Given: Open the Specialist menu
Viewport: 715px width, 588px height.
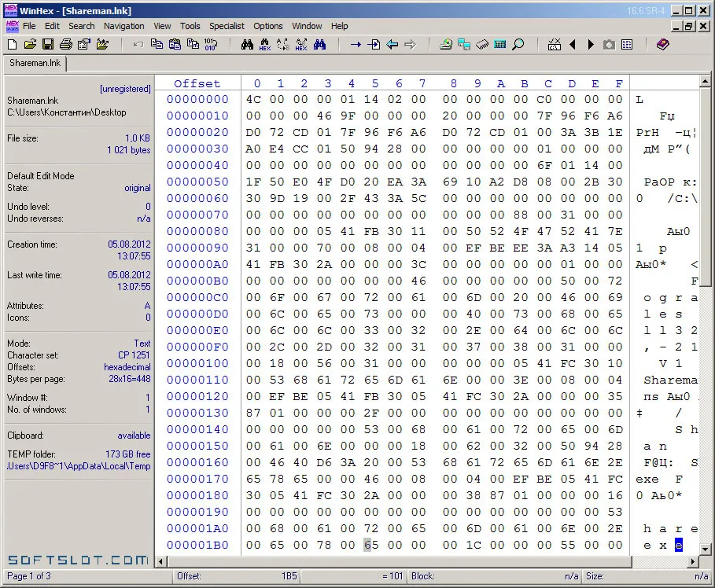Looking at the screenshot, I should (227, 26).
